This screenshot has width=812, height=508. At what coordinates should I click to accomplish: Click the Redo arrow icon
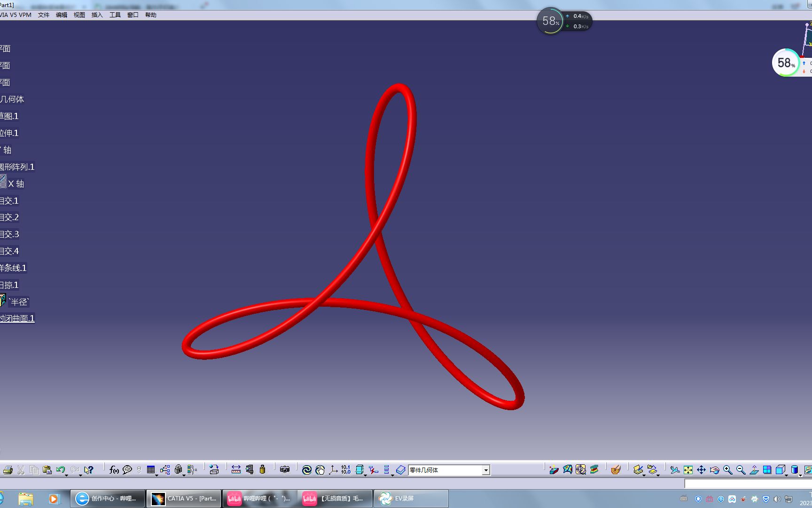(74, 469)
